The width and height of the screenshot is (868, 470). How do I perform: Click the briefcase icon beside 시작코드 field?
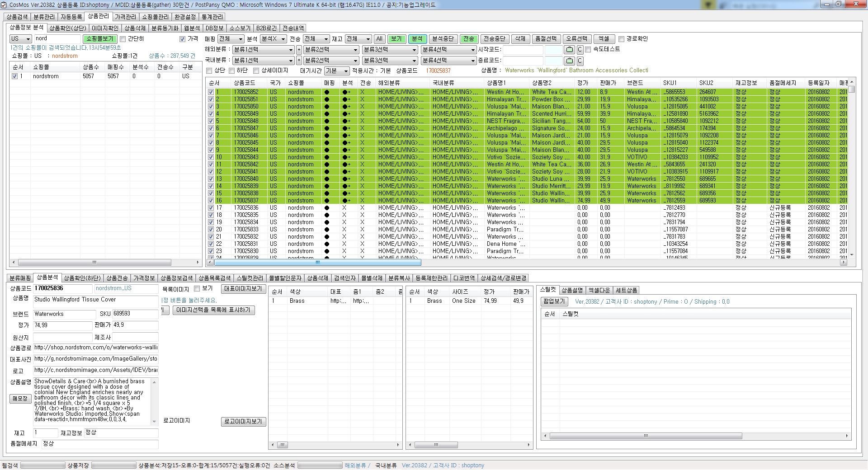coord(570,50)
